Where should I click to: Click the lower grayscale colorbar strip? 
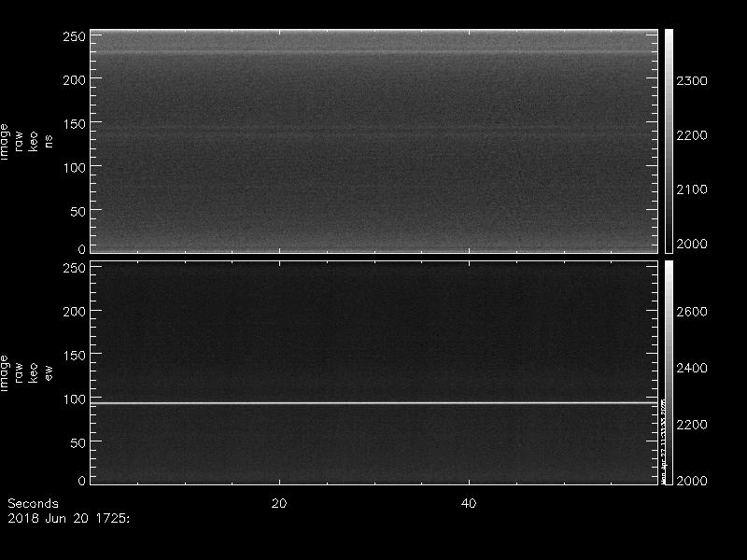pyautogui.click(x=669, y=372)
